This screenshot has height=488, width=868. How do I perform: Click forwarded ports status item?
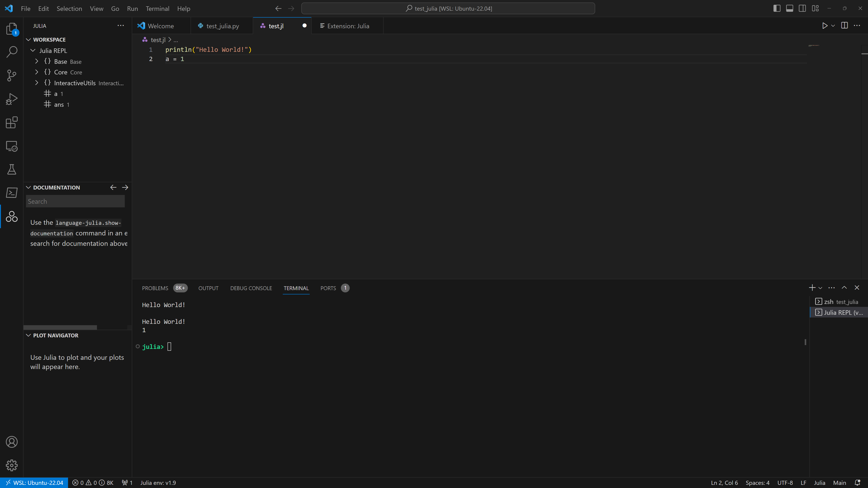pyautogui.click(x=127, y=483)
